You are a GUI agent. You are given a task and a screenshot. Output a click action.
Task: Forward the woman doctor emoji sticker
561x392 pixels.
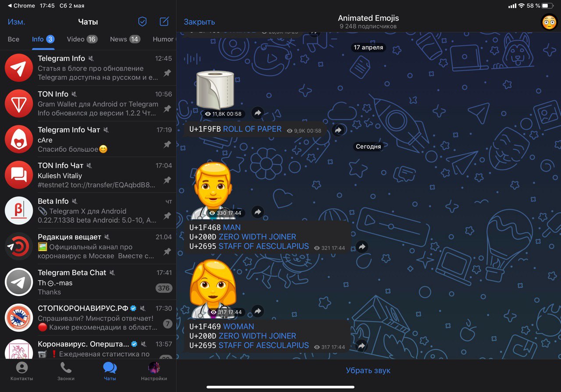[258, 311]
